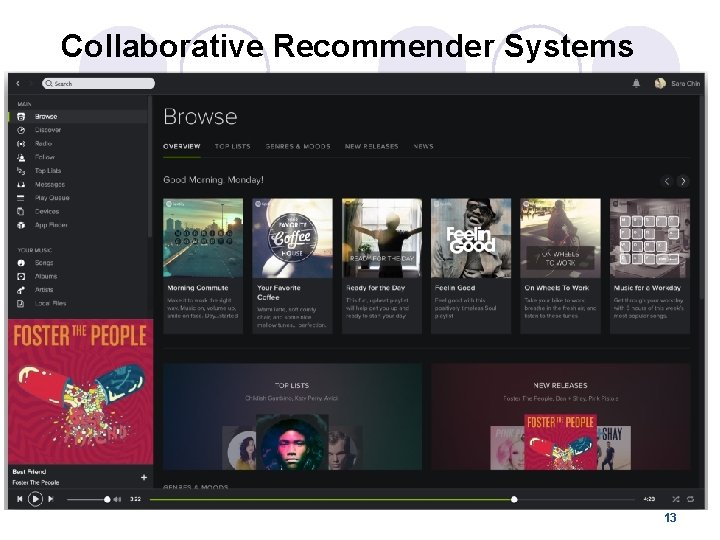
Task: Switch to the Top Lists tab
Action: (232, 146)
